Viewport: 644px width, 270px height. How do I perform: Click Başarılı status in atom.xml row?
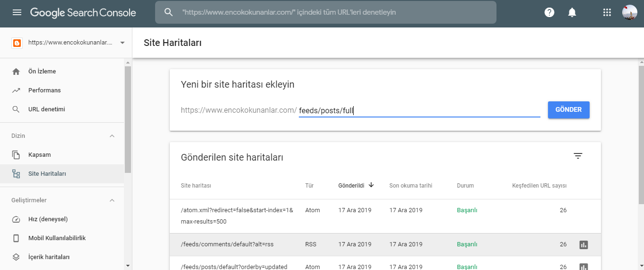pos(467,210)
